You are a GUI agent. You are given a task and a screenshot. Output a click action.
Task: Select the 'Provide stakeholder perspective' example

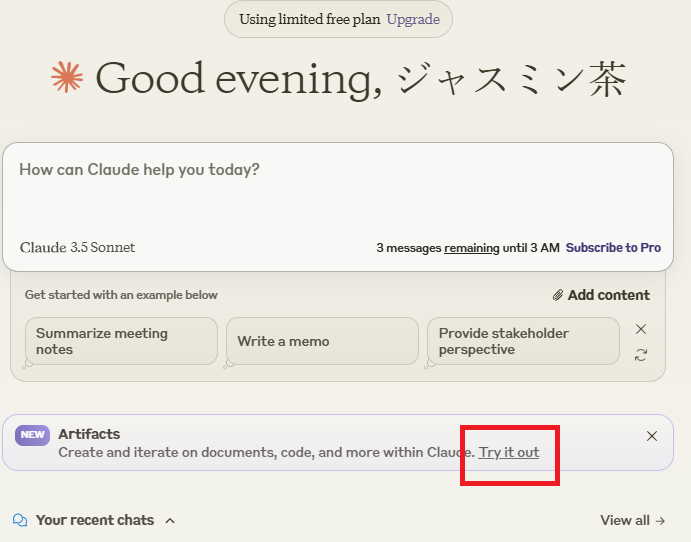[523, 341]
